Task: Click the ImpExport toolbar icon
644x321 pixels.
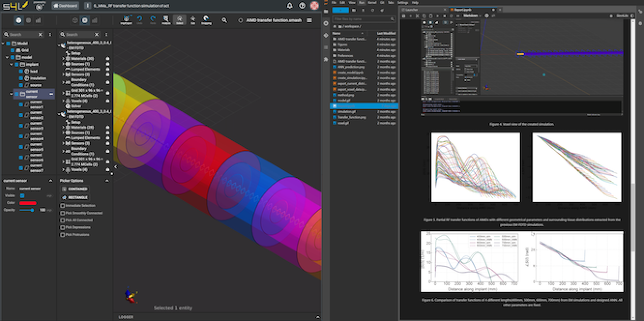Action: [x=126, y=20]
